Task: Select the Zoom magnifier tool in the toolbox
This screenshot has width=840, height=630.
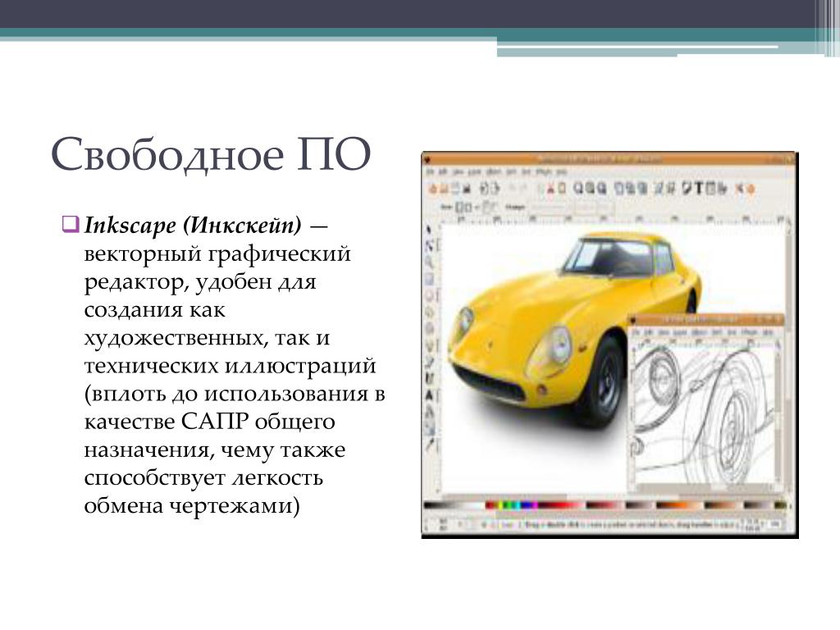Action: (x=429, y=262)
